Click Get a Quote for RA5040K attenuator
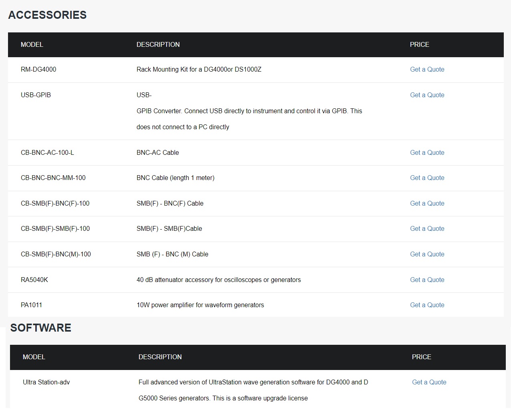 pyautogui.click(x=427, y=280)
